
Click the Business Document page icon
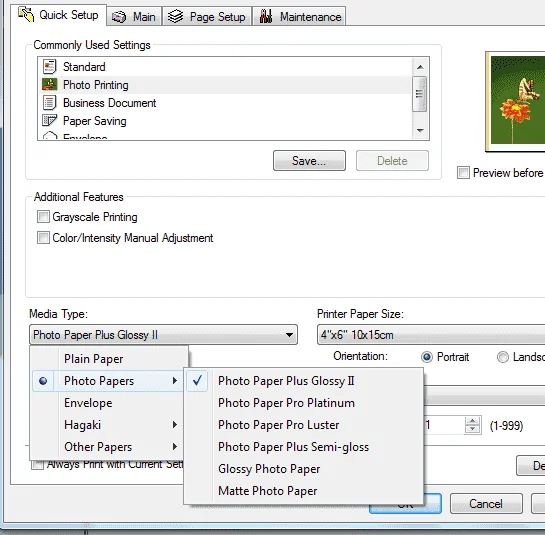[49, 103]
